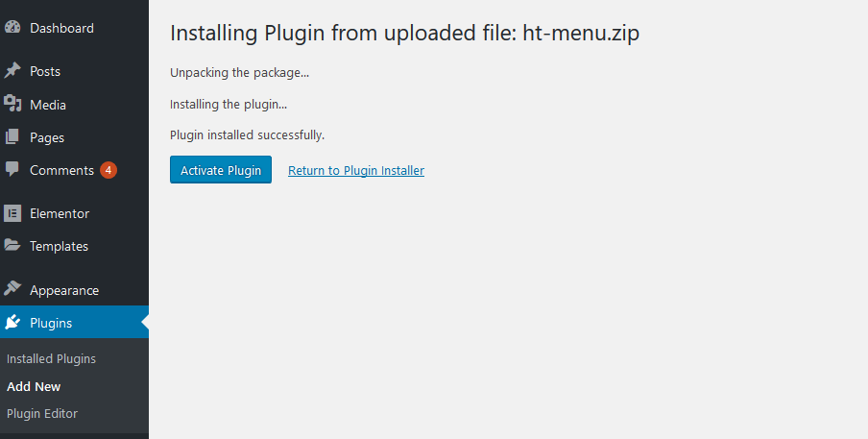Click the Comments speech bubble icon
This screenshot has width=868, height=439.
pyautogui.click(x=12, y=169)
